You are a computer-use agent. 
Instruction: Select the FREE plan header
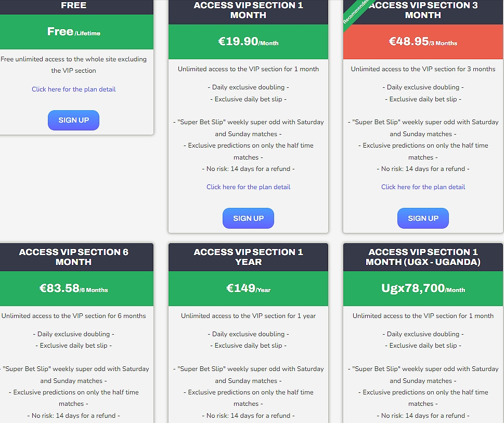(x=73, y=6)
